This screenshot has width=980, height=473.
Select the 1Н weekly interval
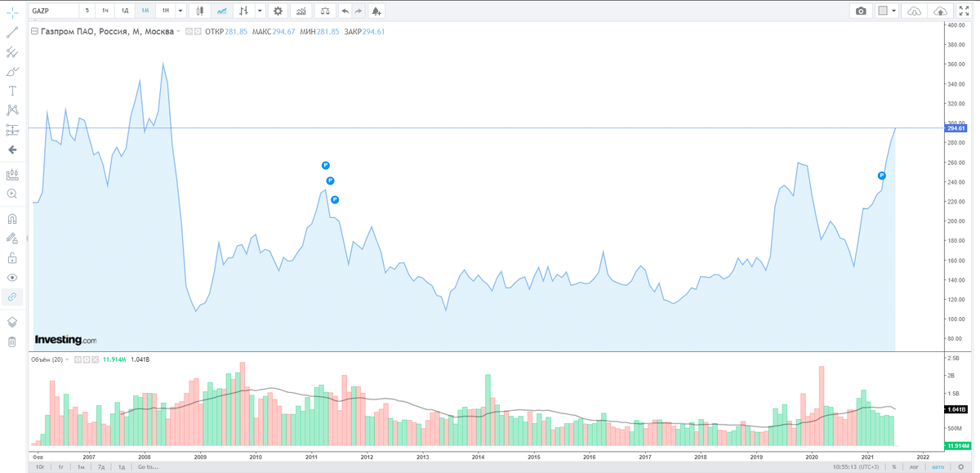tap(165, 11)
